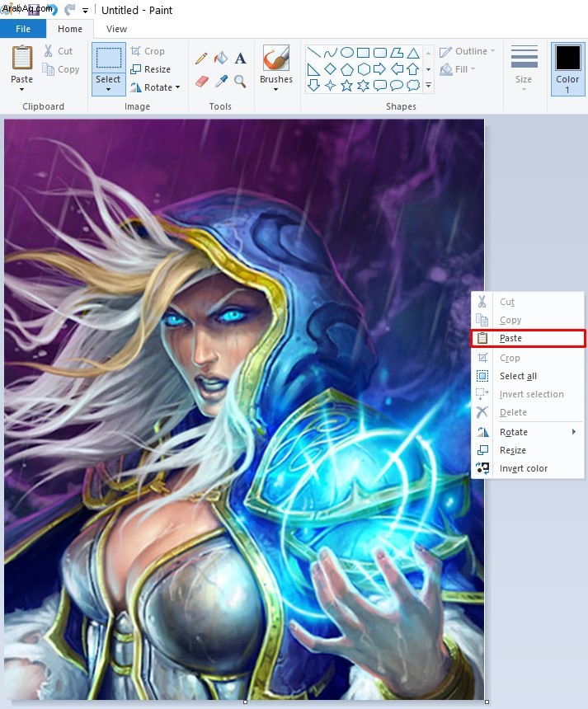Choose the Right arrow shape
The width and height of the screenshot is (588, 709).
click(380, 69)
